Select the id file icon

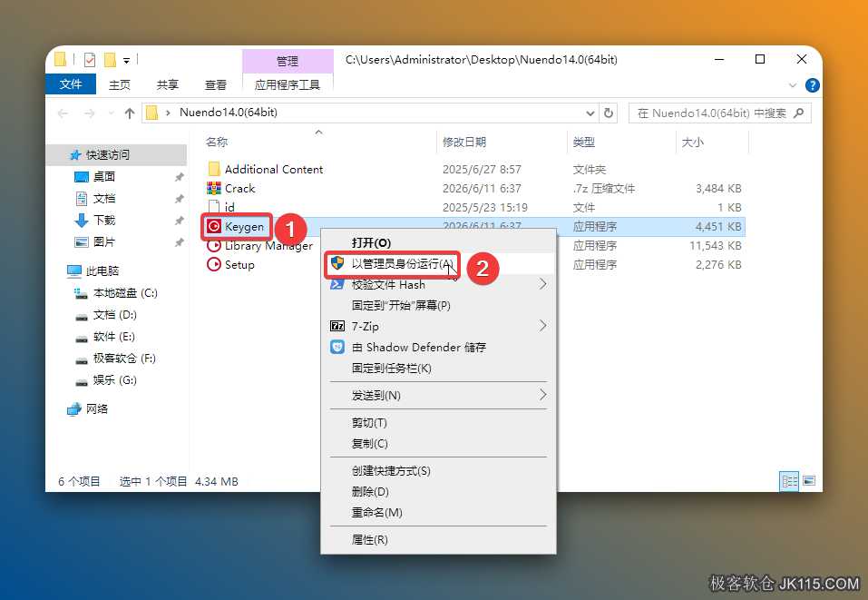pos(214,207)
